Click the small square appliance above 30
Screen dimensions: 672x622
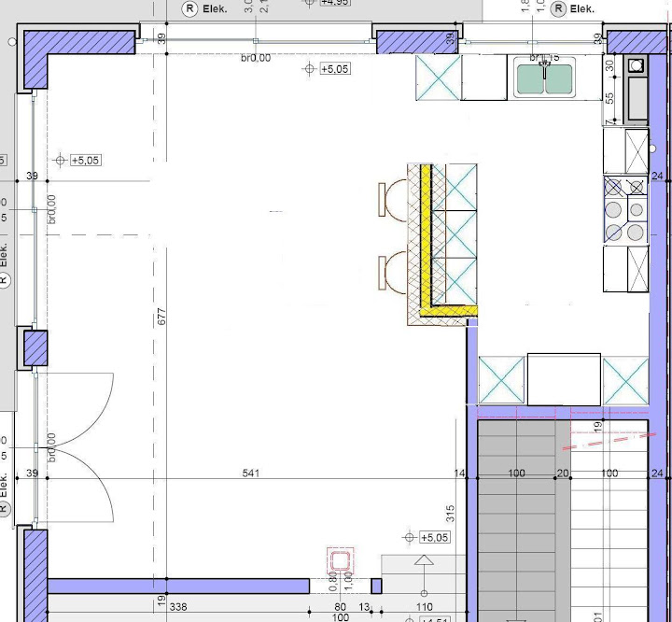(637, 65)
